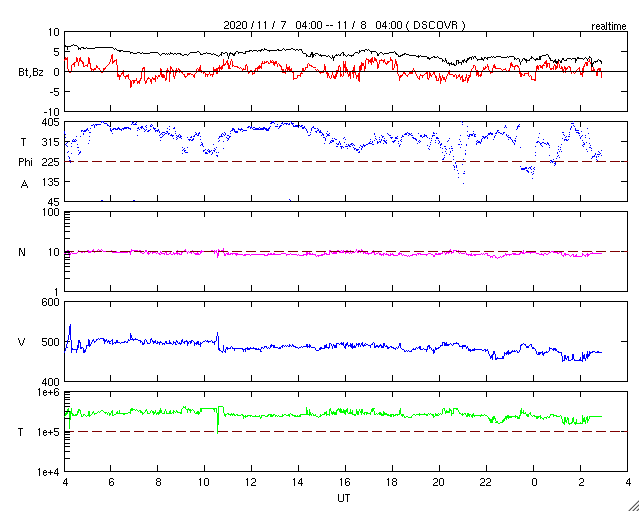Click the "A" label below Phi
Screen dimensions: 640x512
(x=24, y=185)
